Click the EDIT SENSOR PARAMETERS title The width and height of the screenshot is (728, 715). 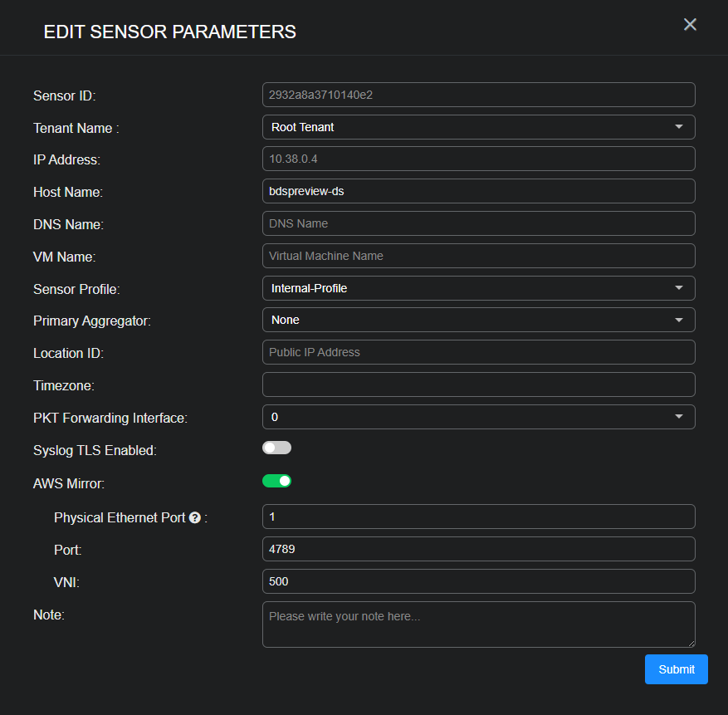169,32
